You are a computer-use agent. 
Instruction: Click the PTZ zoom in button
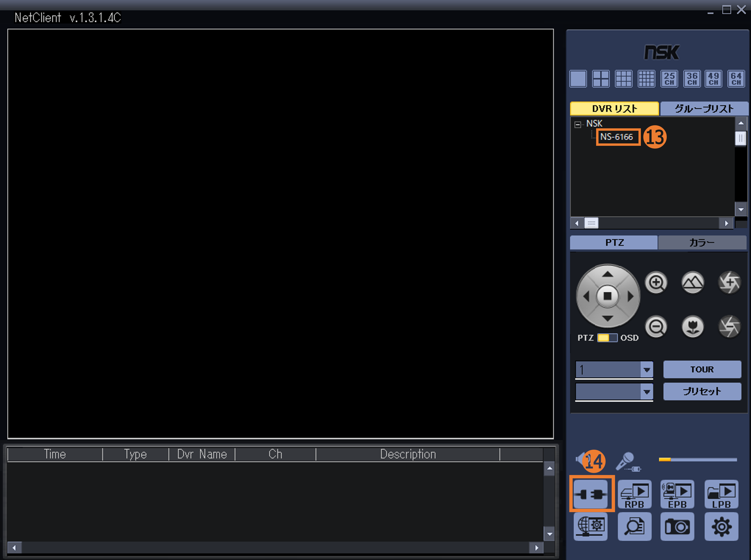coord(656,282)
